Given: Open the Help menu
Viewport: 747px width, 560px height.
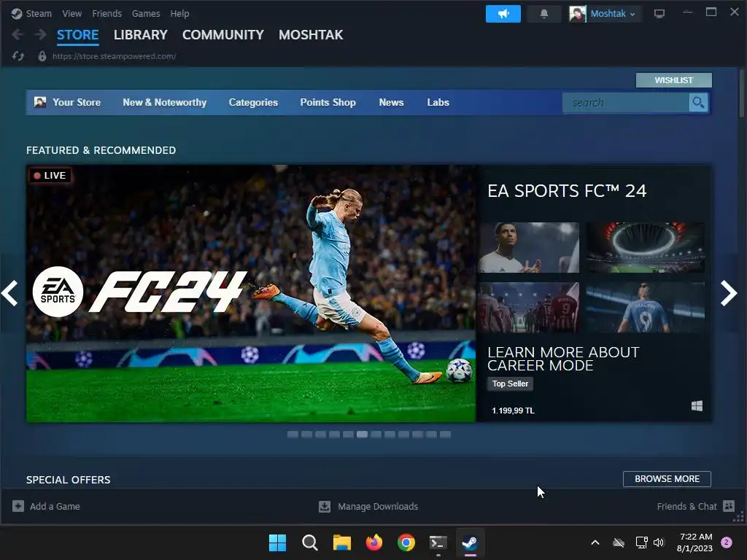Looking at the screenshot, I should click(x=179, y=13).
